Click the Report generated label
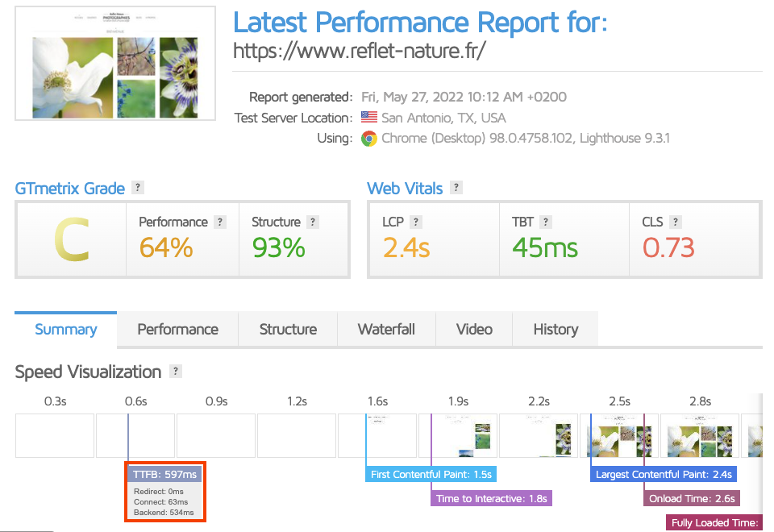The width and height of the screenshot is (774, 532). (301, 97)
